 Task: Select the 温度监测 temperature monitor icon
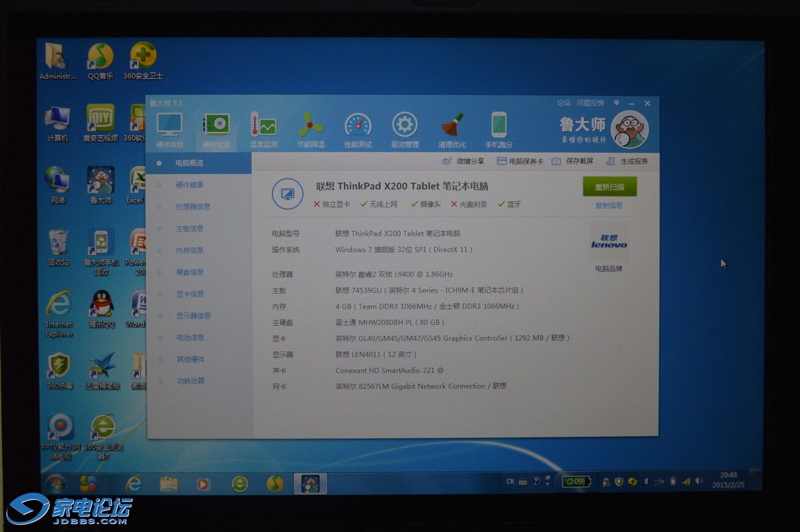tap(263, 126)
